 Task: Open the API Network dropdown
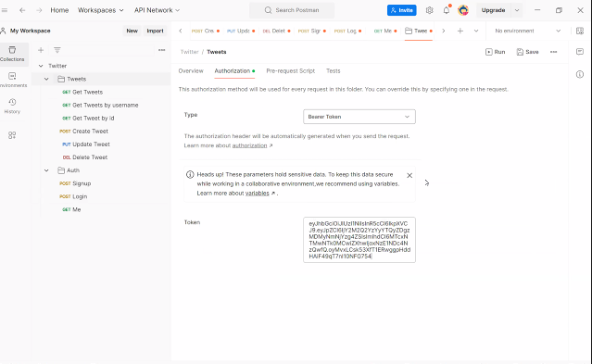(157, 10)
